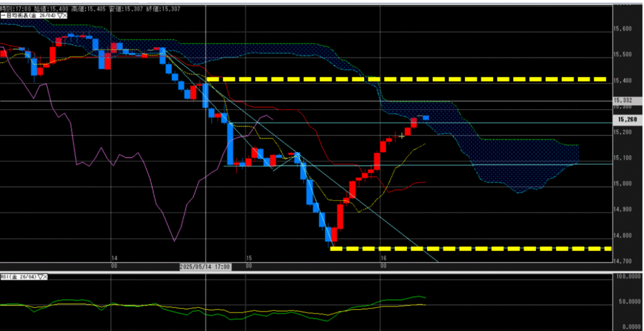Open the RSI indicator dropdown arrow
This screenshot has height=331, width=644.
point(40,277)
